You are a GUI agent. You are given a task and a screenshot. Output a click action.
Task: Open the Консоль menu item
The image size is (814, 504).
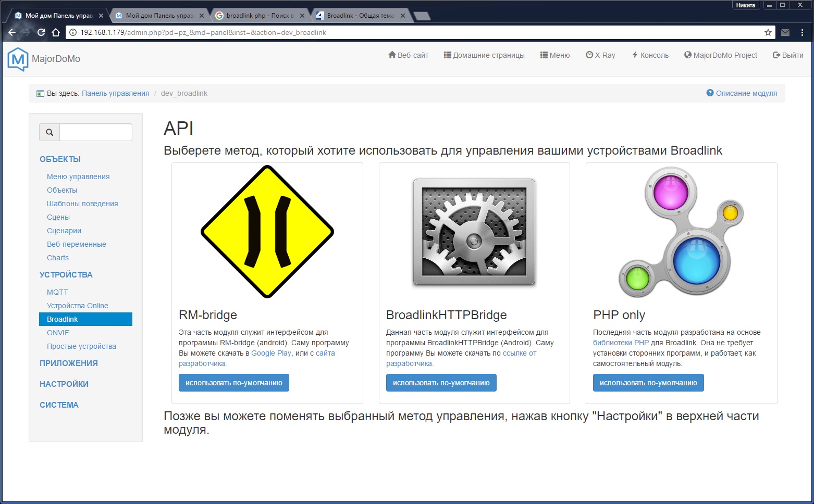(x=650, y=55)
